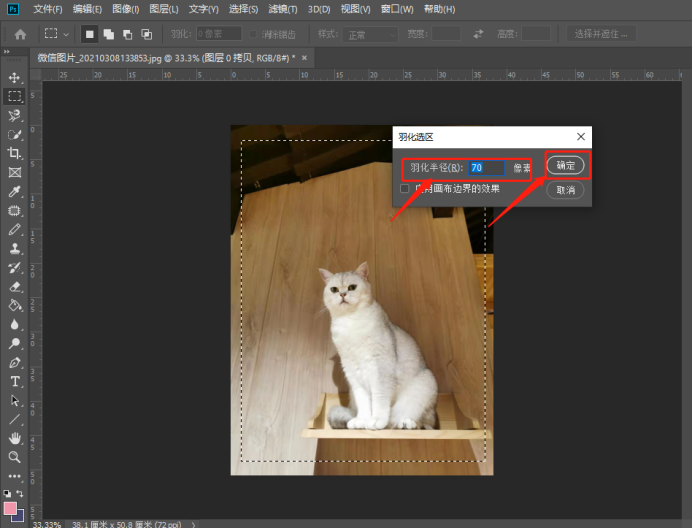Click 确定 to confirm feather

click(565, 166)
